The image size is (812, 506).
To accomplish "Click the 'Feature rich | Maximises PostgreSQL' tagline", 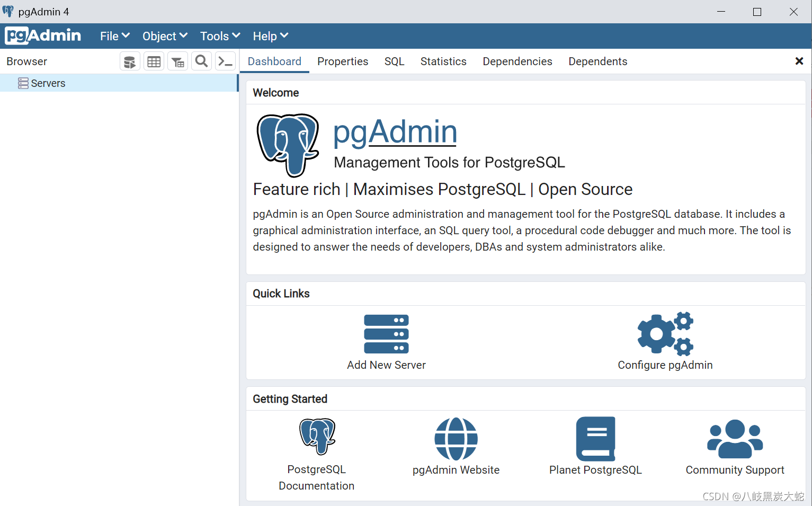I will pos(443,189).
